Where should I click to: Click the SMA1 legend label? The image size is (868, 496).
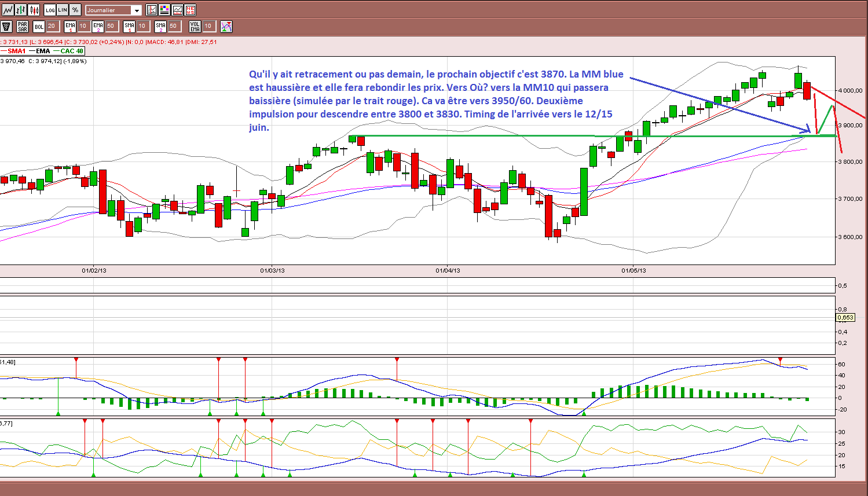pos(17,51)
